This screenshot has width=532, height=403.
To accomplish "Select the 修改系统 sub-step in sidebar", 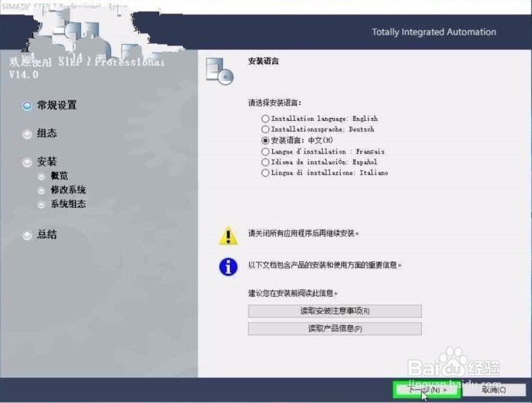I will [x=68, y=190].
